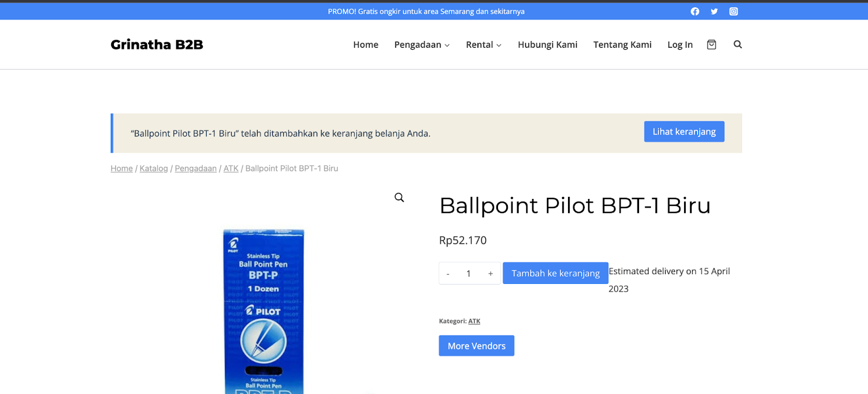The image size is (868, 394).
Task: Click the quantity input field
Action: coord(469,274)
